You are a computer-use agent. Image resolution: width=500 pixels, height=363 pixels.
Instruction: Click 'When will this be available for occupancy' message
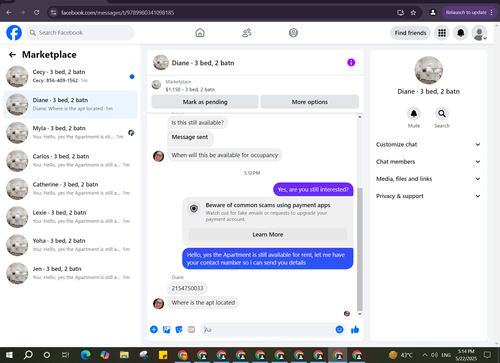click(225, 155)
